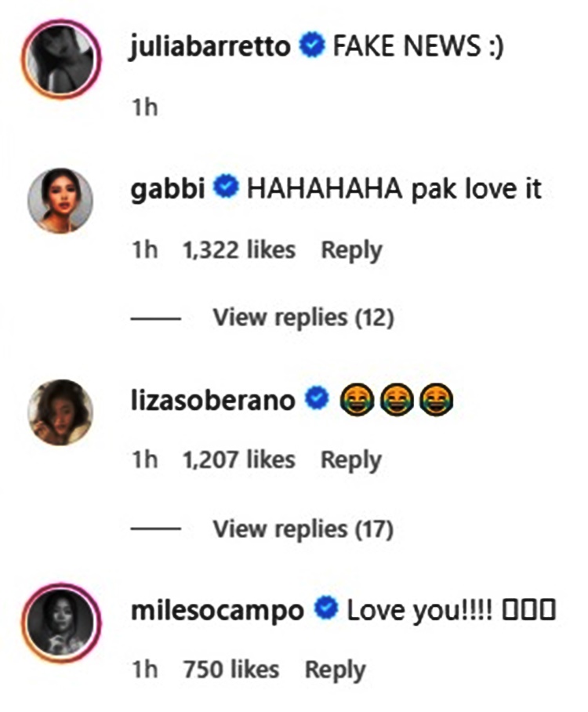The width and height of the screenshot is (588, 712).
Task: Reply to lizasoberano's comment
Action: 351,460
